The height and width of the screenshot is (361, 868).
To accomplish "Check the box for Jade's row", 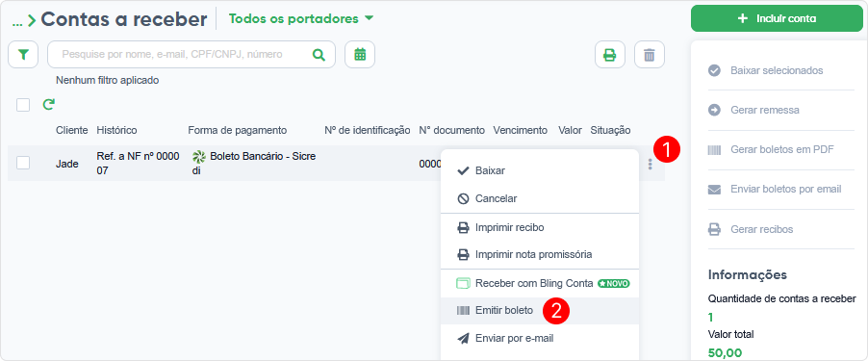I will point(23,163).
